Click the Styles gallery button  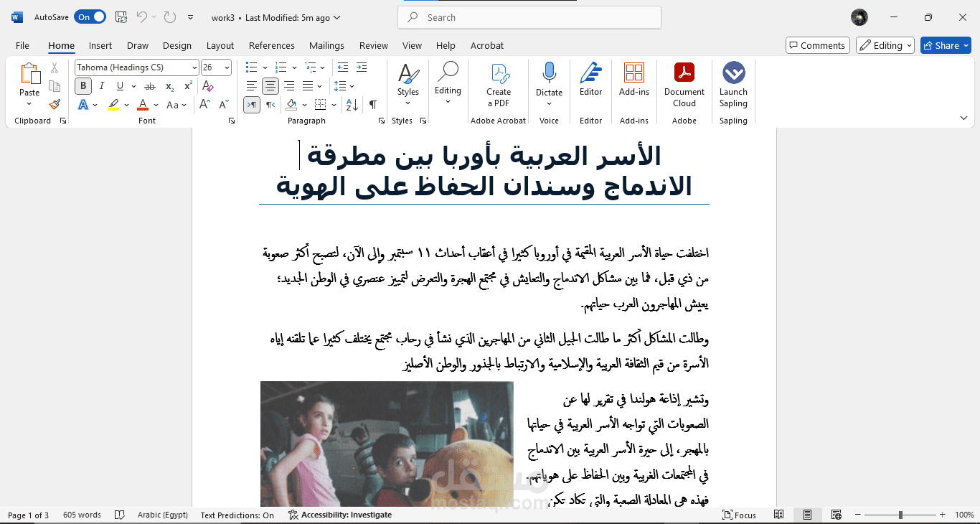click(408, 85)
